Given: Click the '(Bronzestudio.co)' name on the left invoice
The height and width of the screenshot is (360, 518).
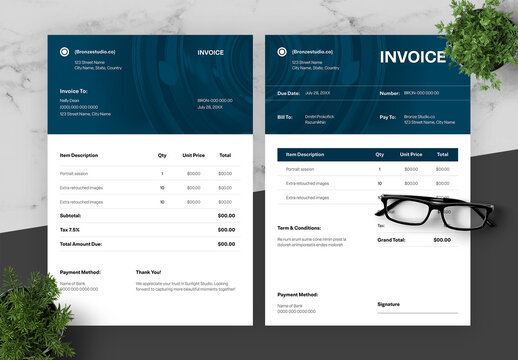Looking at the screenshot, I should (95, 52).
